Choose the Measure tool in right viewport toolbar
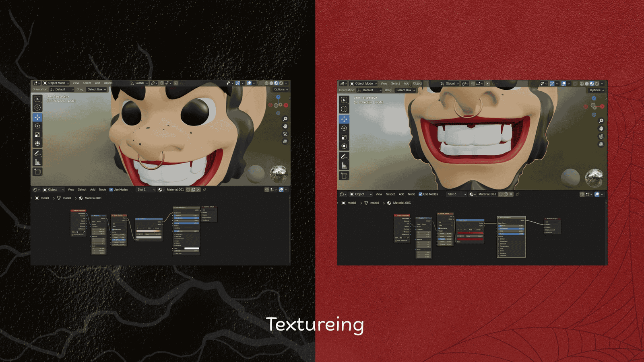This screenshot has height=362, width=644. coord(344,165)
